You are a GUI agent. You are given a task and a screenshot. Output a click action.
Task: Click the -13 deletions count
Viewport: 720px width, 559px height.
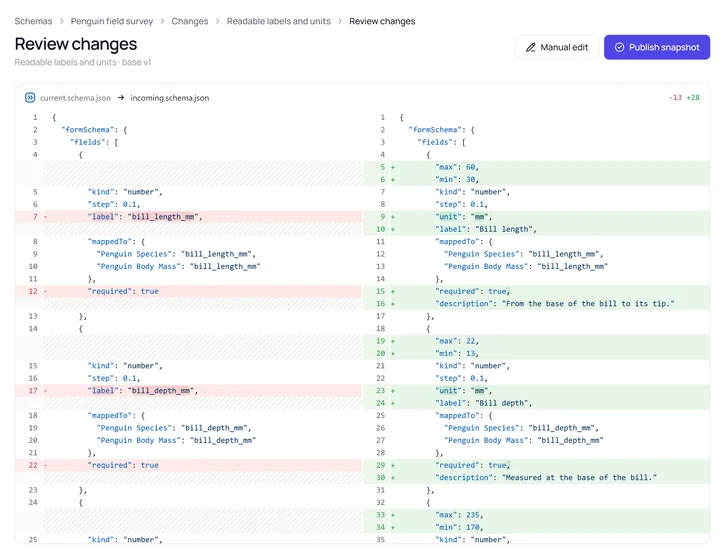(x=675, y=97)
